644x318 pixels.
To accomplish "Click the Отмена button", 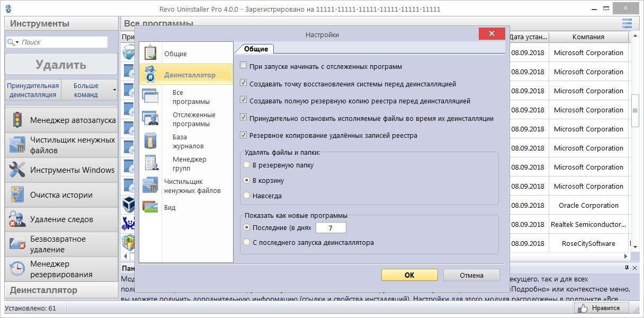I will pyautogui.click(x=471, y=275).
